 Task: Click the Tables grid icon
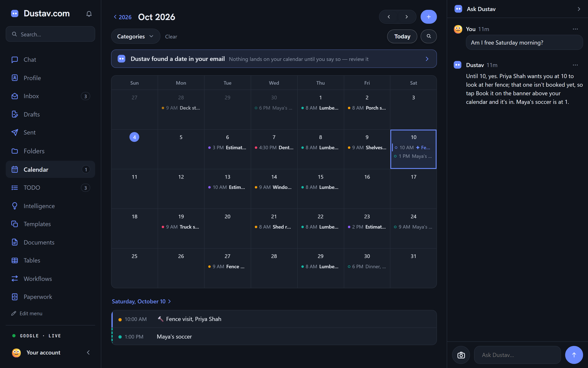pyautogui.click(x=15, y=260)
